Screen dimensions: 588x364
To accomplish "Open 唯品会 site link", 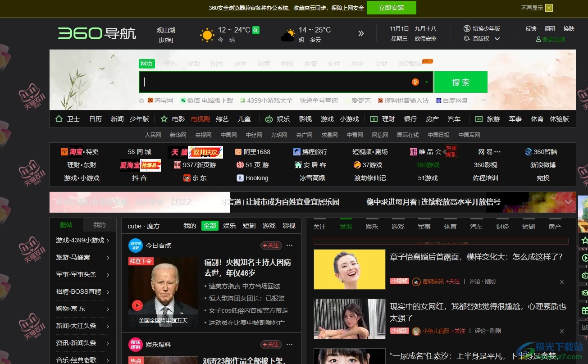I will pyautogui.click(x=426, y=152).
